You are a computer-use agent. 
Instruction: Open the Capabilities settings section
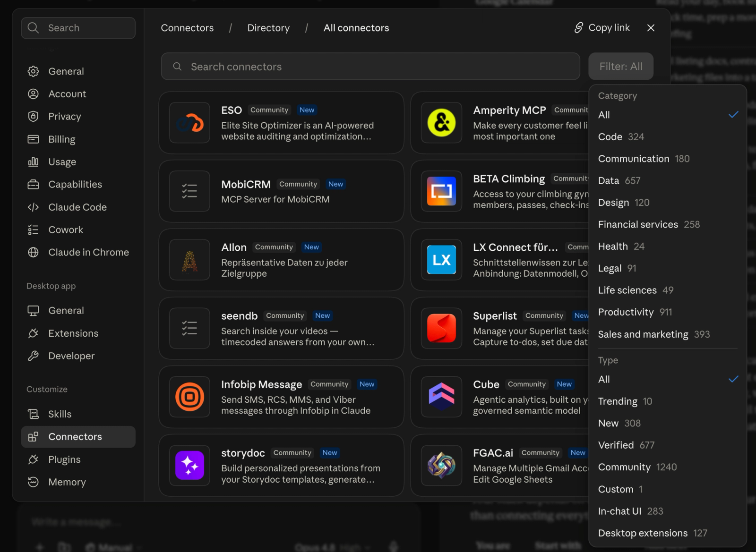click(x=78, y=185)
